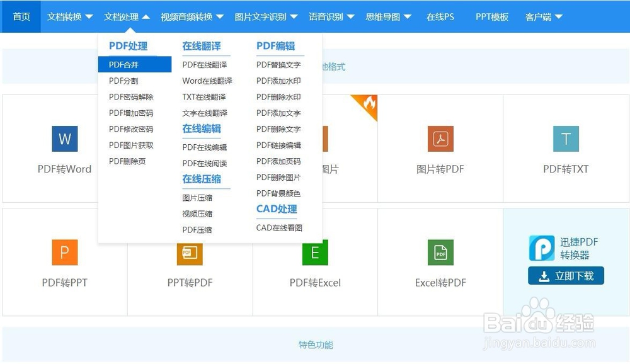Select the PPT转PDF tool icon
Screen dimensions: 630x364
(189, 253)
